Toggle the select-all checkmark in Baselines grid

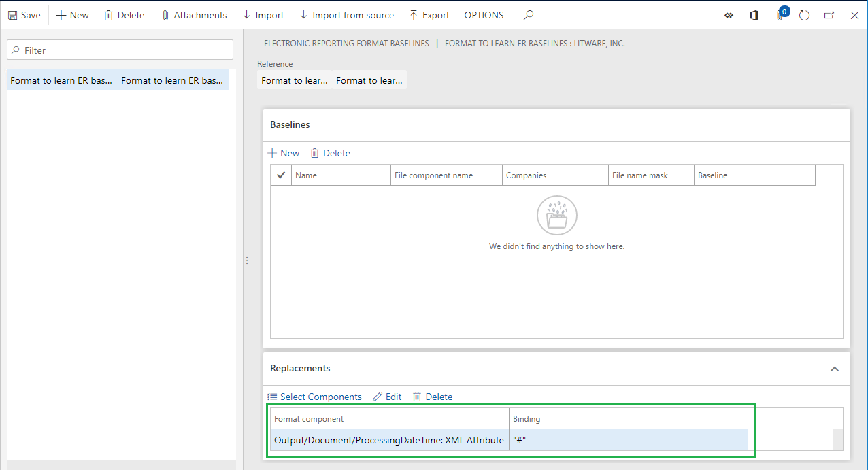281,175
